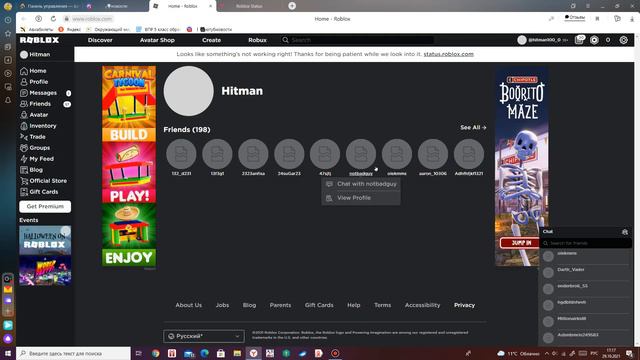Click the Hitman username in sidebar header
This screenshot has height=360, width=640.
(40, 54)
